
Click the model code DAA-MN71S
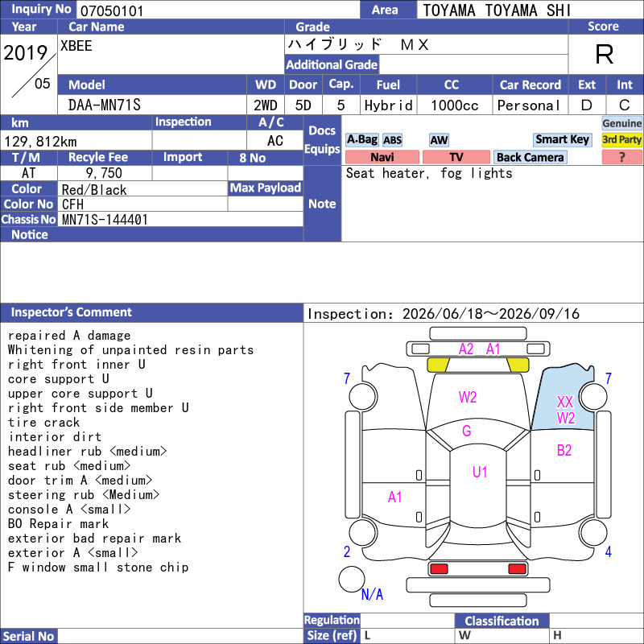[x=105, y=105]
